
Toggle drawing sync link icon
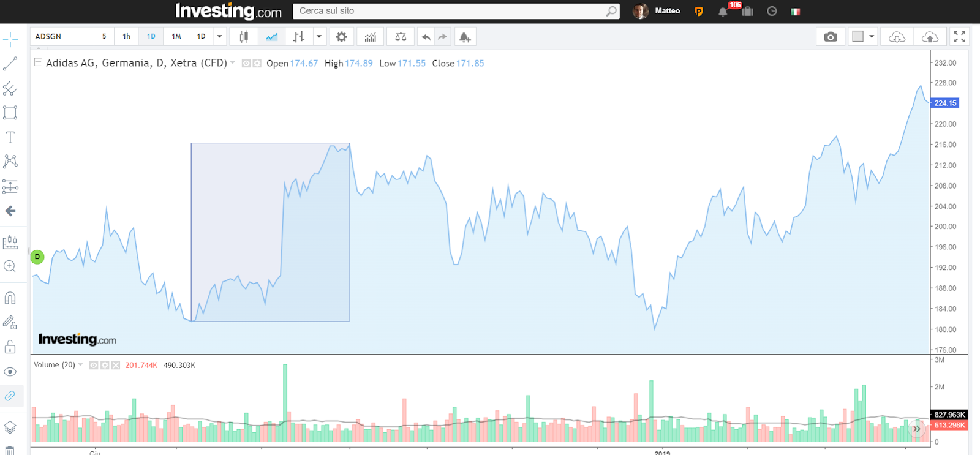(10, 396)
